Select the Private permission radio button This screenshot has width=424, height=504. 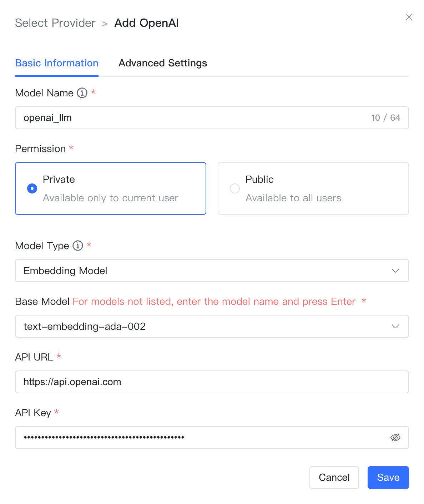pos(32,188)
